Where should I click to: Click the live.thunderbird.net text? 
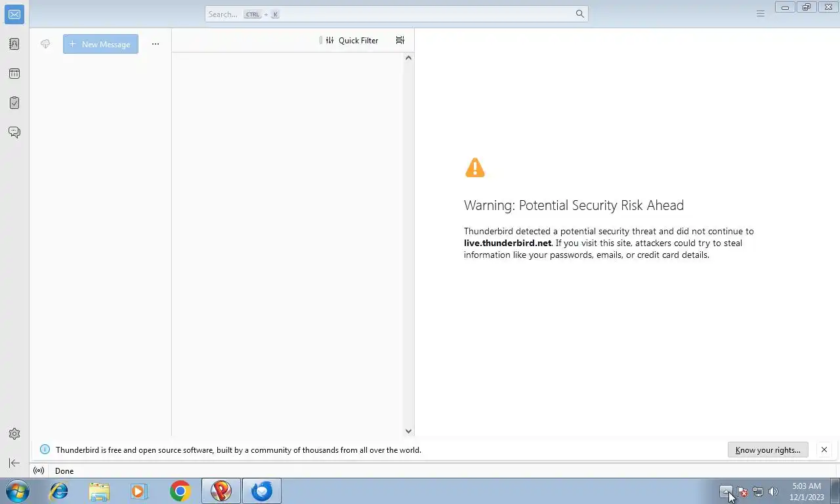[508, 243]
